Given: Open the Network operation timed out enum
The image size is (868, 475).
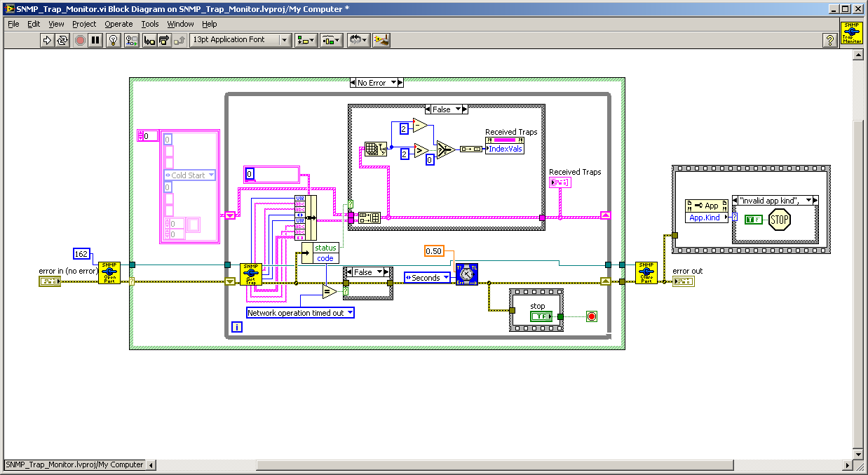Looking at the screenshot, I should pos(300,313).
